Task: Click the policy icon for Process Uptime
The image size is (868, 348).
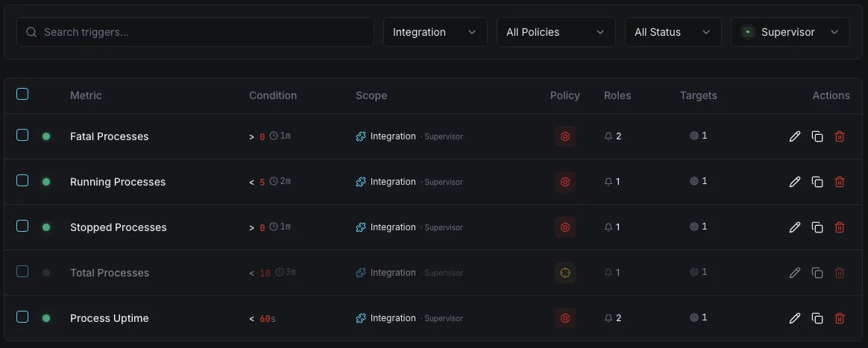Action: tap(565, 317)
